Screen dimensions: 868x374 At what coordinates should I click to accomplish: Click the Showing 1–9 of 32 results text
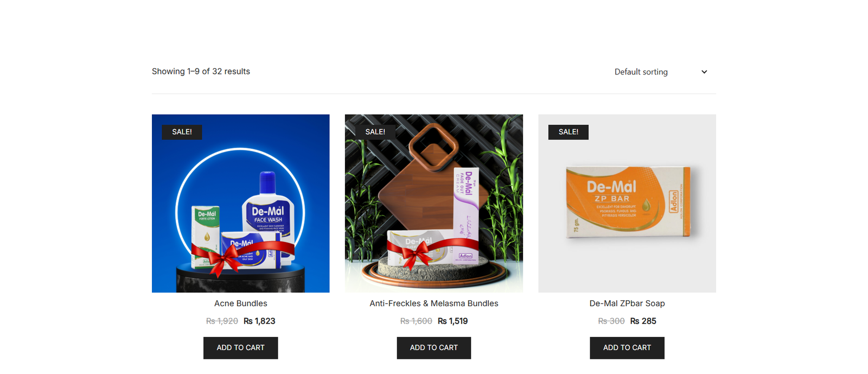[x=201, y=72]
